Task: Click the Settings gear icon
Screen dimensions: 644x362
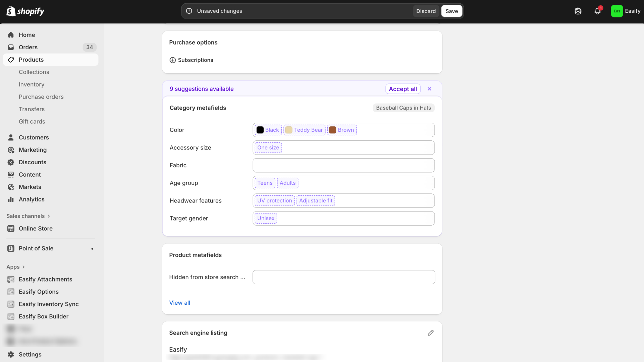Action: point(11,354)
